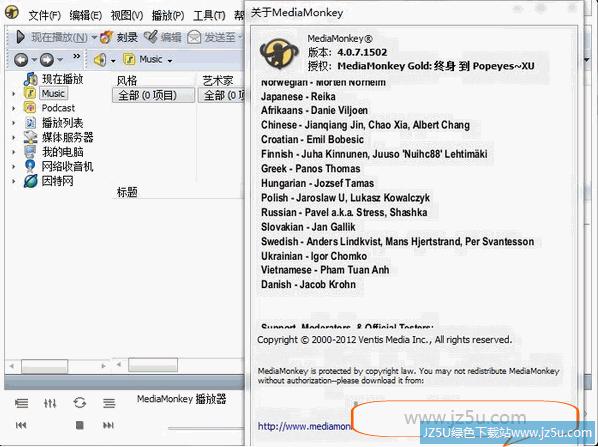Click the Previous track button

tap(21, 425)
